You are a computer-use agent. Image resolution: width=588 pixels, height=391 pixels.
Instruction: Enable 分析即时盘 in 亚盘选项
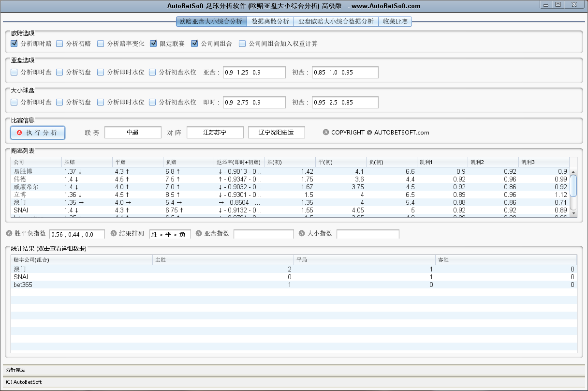pyautogui.click(x=14, y=72)
